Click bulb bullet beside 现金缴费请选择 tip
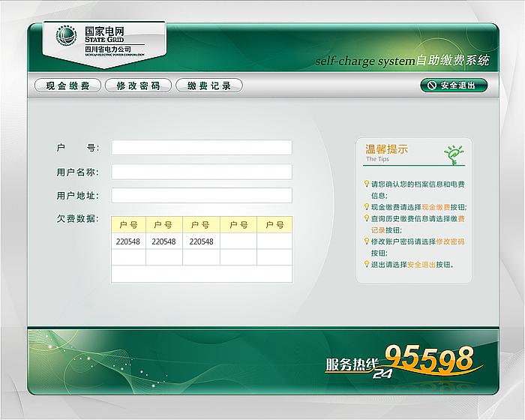The height and width of the screenshot is (420, 525). (367, 207)
